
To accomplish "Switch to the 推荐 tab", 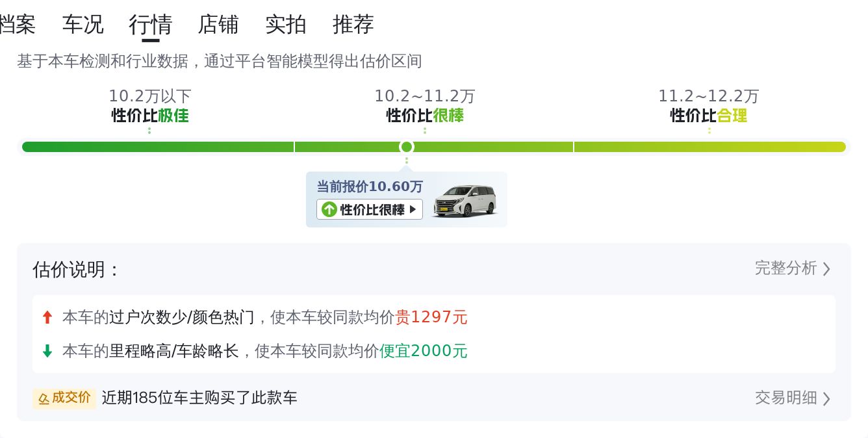I will pos(353,25).
